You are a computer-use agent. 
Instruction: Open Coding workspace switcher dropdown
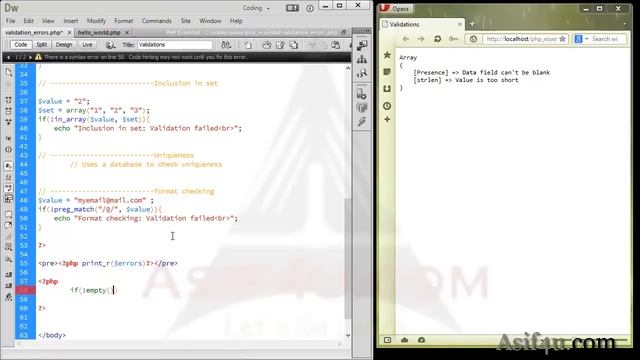click(x=256, y=8)
